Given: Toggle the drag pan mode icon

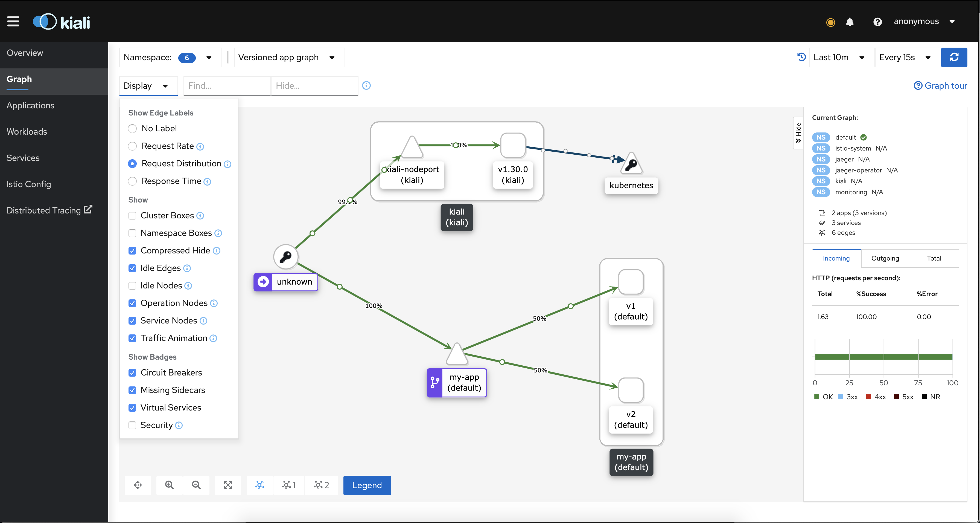Looking at the screenshot, I should [138, 485].
